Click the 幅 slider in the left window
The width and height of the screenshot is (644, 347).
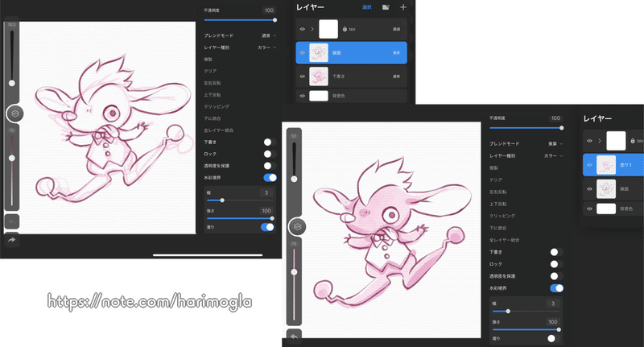coord(240,200)
